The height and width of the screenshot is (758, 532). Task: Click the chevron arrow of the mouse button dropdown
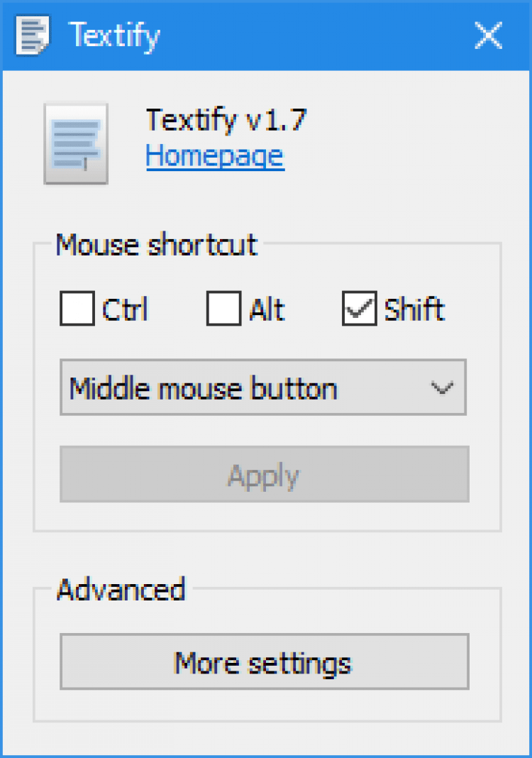[x=442, y=388]
